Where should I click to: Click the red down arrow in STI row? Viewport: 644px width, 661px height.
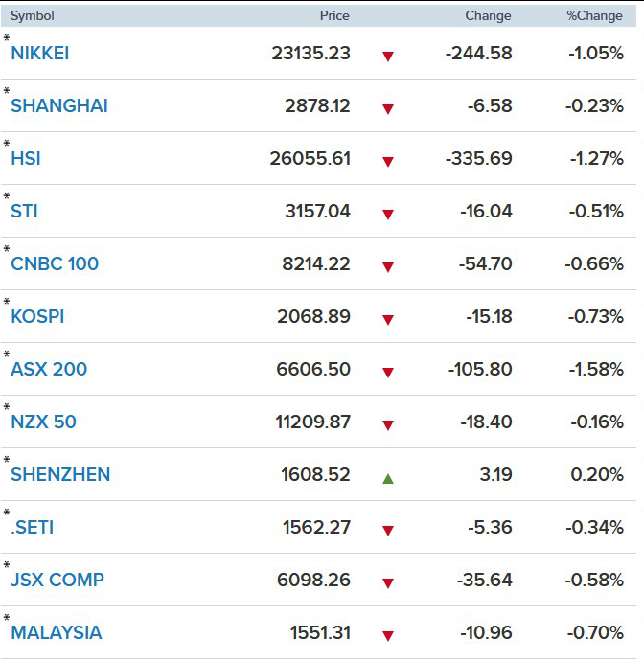(x=387, y=215)
